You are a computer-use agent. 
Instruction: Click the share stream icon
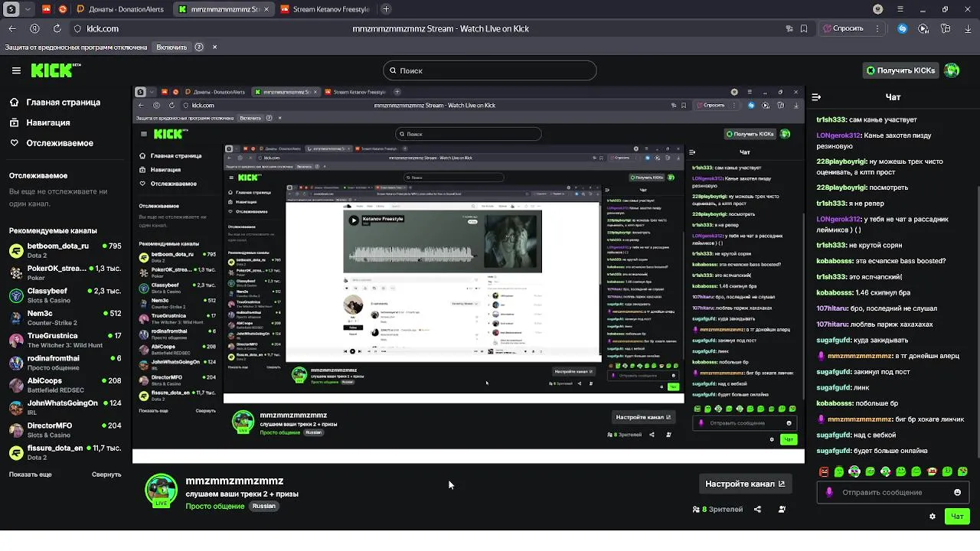pyautogui.click(x=757, y=509)
